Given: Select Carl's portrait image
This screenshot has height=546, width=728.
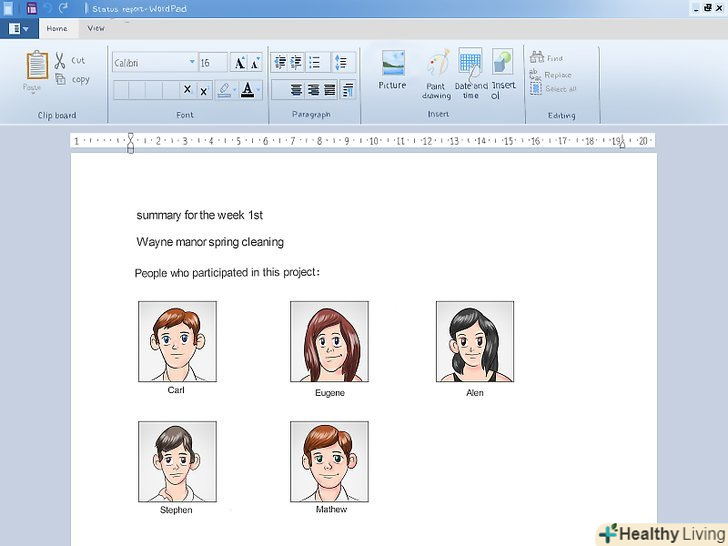Looking at the screenshot, I should [x=177, y=341].
